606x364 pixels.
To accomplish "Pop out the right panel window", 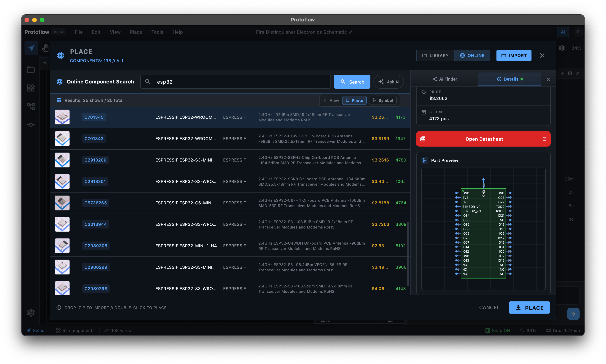I will 570,73.
